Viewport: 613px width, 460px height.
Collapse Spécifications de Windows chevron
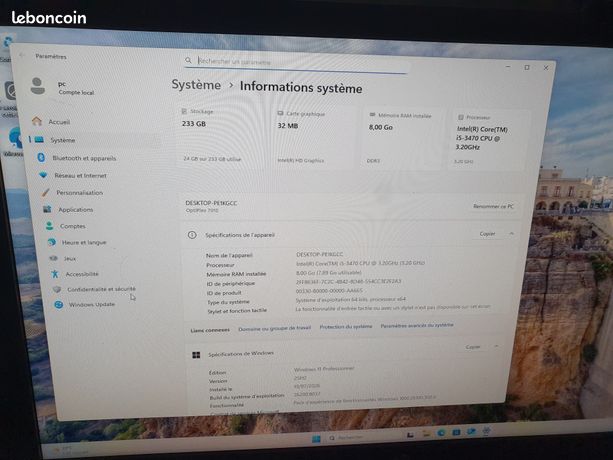[496, 346]
